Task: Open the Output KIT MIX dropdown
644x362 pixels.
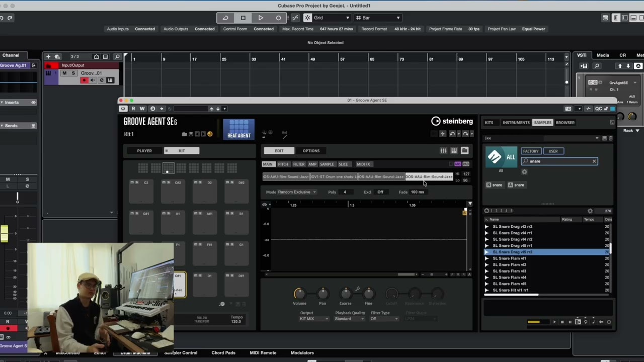Action: pyautogui.click(x=314, y=319)
